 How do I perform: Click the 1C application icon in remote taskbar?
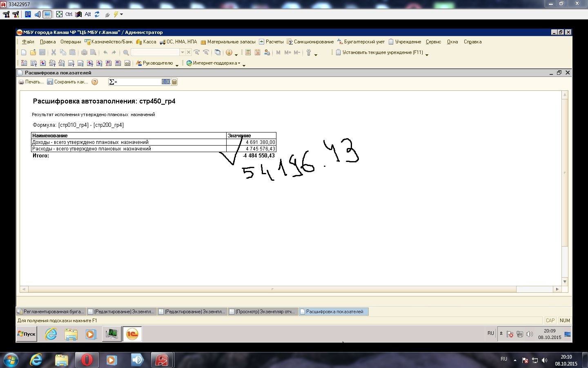132,334
